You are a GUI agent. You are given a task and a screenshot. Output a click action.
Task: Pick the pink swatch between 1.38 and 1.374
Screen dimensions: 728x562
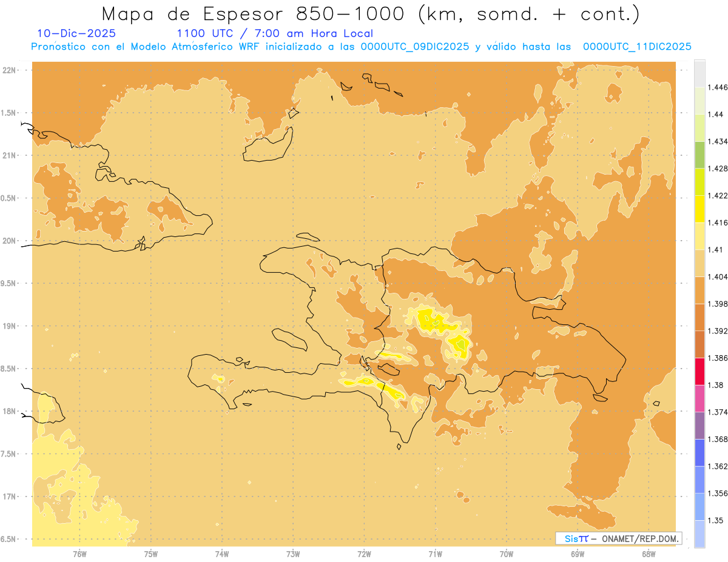click(x=699, y=398)
